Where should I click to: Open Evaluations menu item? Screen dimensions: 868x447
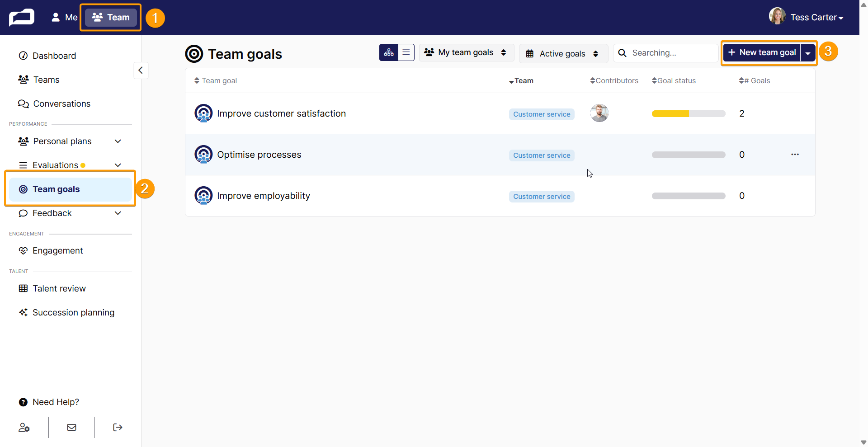click(55, 165)
